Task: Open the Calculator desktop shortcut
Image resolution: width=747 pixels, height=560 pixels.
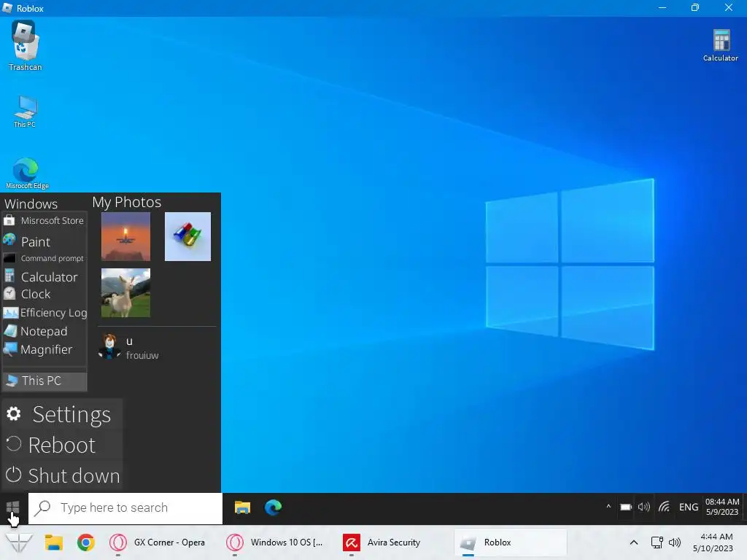Action: tap(720, 45)
